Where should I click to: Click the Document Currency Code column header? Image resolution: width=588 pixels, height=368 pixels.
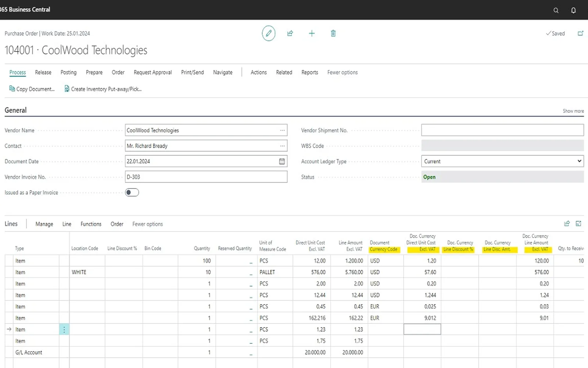coord(384,246)
